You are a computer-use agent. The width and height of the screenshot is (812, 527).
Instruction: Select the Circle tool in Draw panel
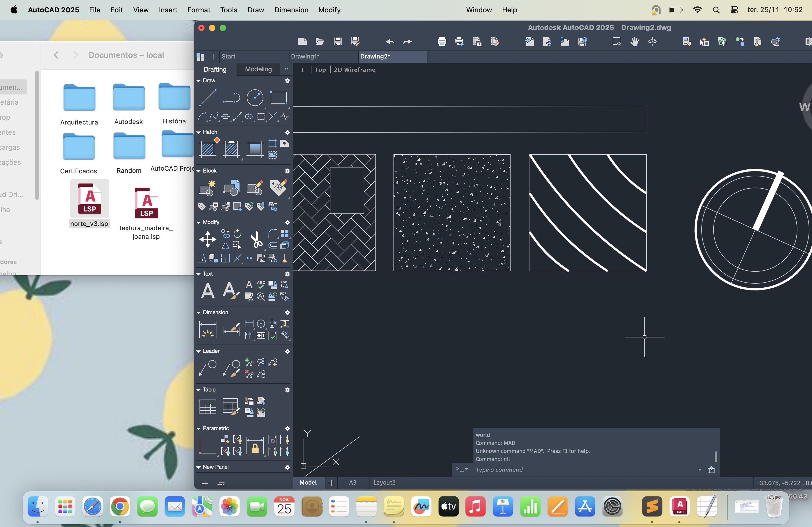255,98
